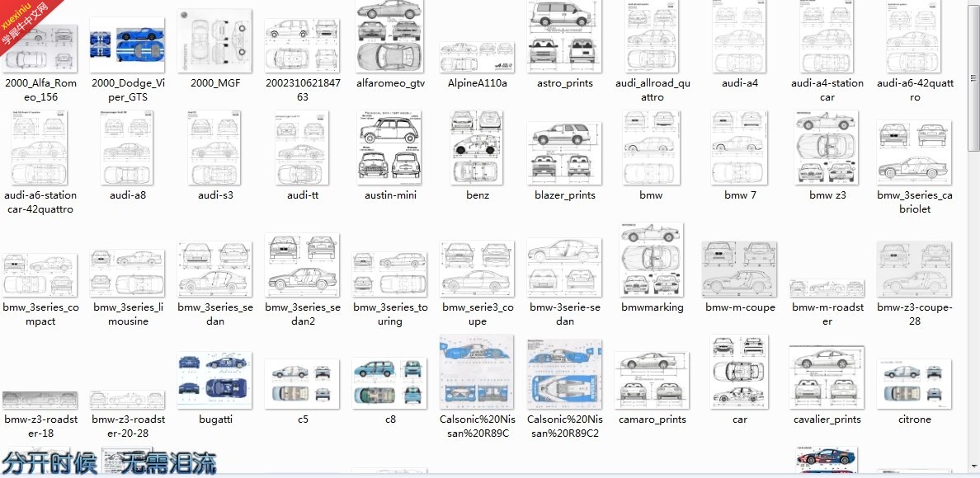980x478 pixels.
Task: Click the astro_prints van thumbnail
Action: pyautogui.click(x=564, y=36)
